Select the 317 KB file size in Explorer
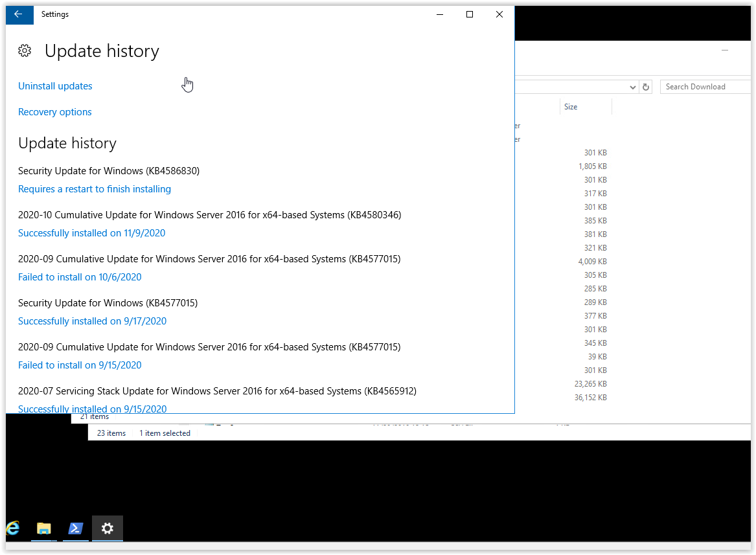756x555 pixels. click(x=595, y=194)
